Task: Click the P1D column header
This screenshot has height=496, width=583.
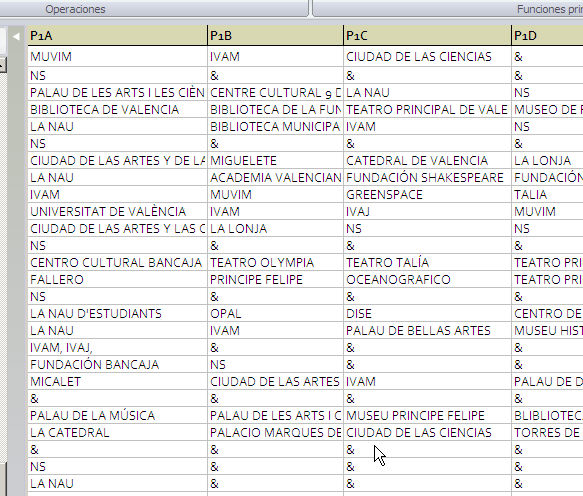Action: point(547,36)
